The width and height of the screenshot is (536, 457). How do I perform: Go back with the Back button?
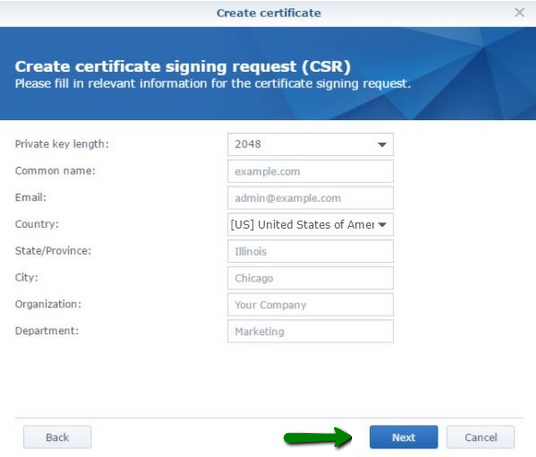point(57,437)
